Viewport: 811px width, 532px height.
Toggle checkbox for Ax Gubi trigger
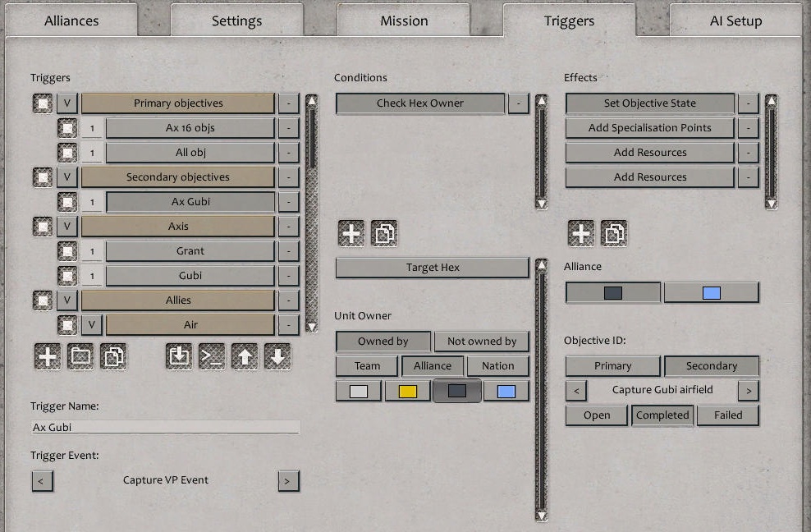[67, 202]
